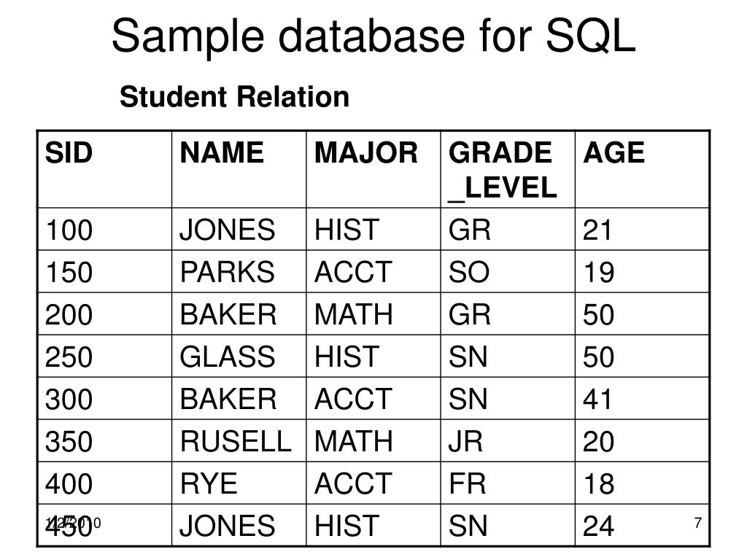Click the 'Student Relation' subtitle
This screenshot has height=560, width=747.
(235, 97)
